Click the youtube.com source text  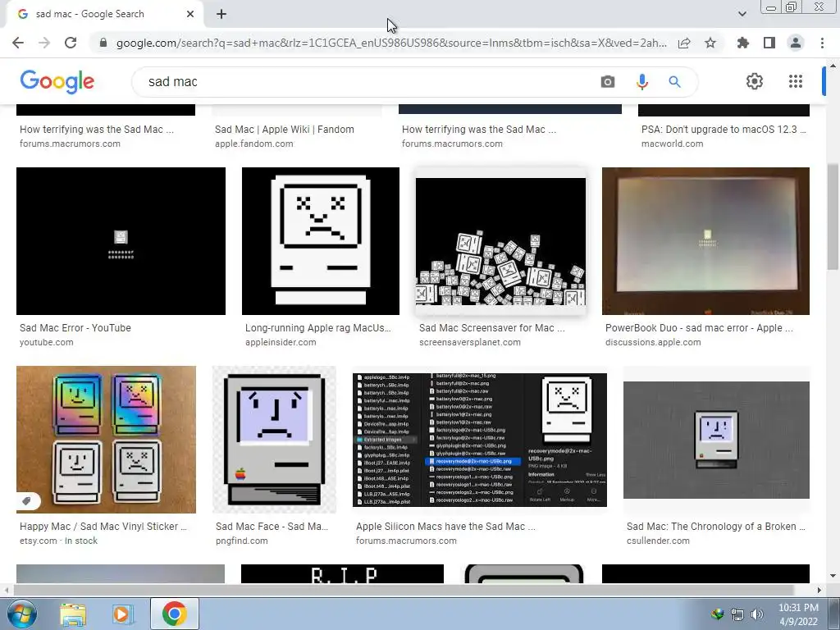[47, 342]
